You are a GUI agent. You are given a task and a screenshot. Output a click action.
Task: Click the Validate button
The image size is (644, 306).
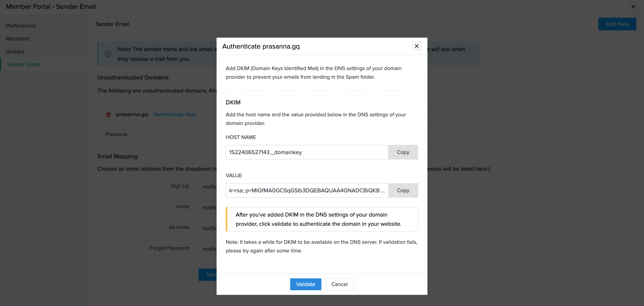tap(305, 284)
